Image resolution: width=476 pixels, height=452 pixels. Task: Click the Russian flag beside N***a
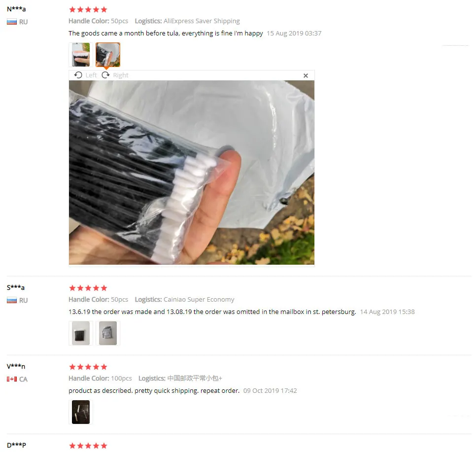12,22
